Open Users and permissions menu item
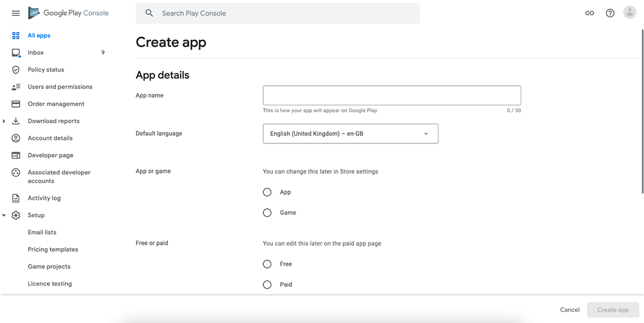Viewport: 644px width, 323px height. click(60, 87)
